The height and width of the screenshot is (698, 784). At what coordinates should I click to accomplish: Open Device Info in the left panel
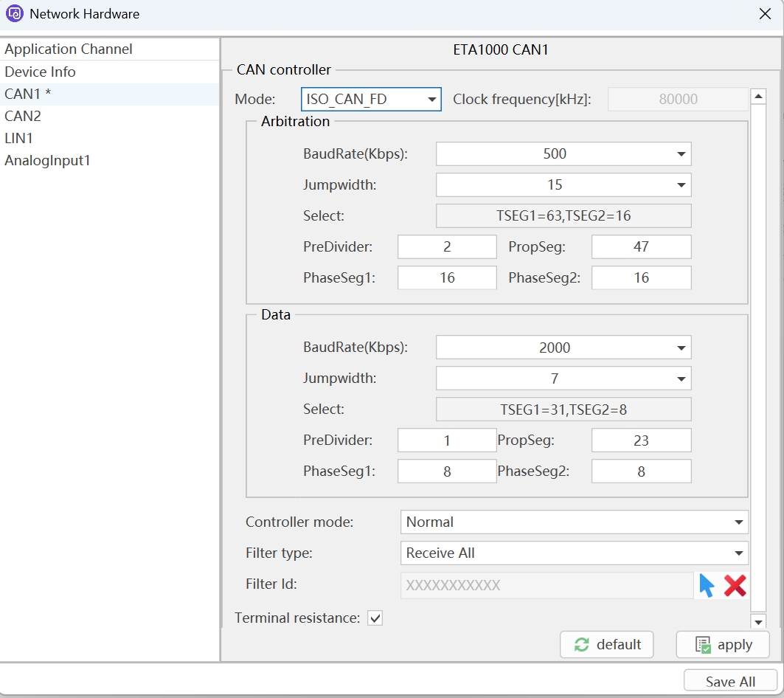[x=40, y=72]
